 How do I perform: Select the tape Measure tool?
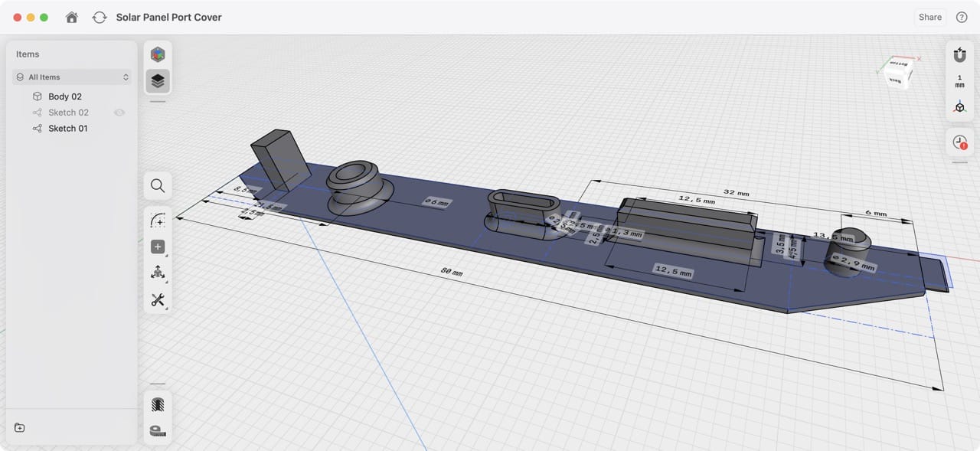coord(158,430)
